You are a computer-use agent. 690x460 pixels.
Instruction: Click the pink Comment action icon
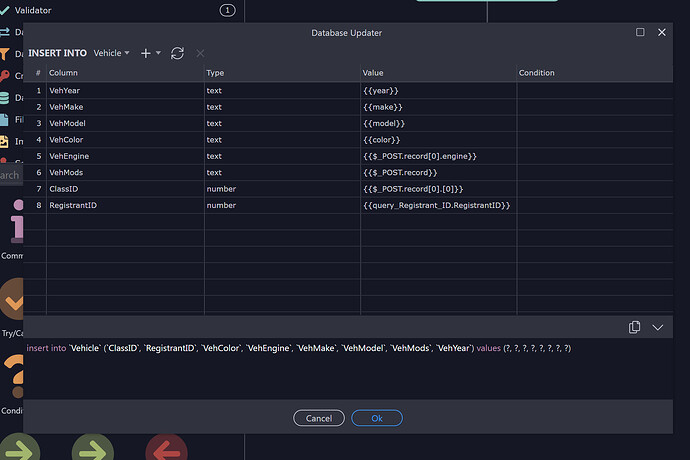point(17,221)
